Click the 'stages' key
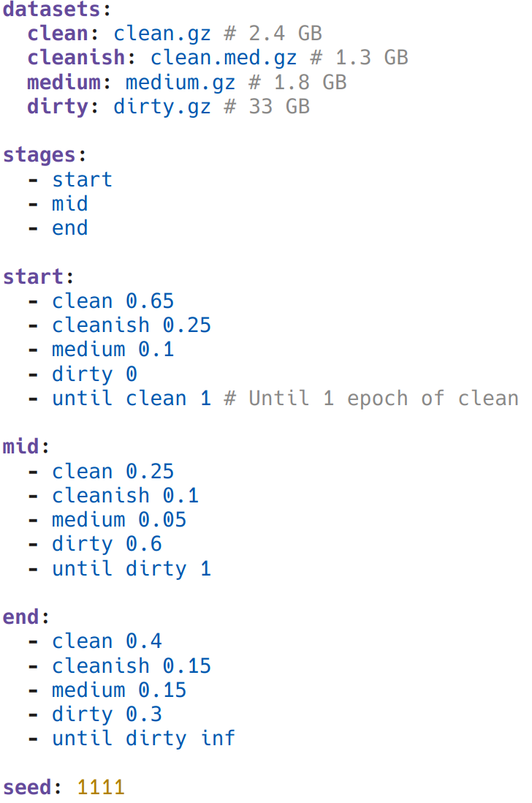 click(x=39, y=155)
